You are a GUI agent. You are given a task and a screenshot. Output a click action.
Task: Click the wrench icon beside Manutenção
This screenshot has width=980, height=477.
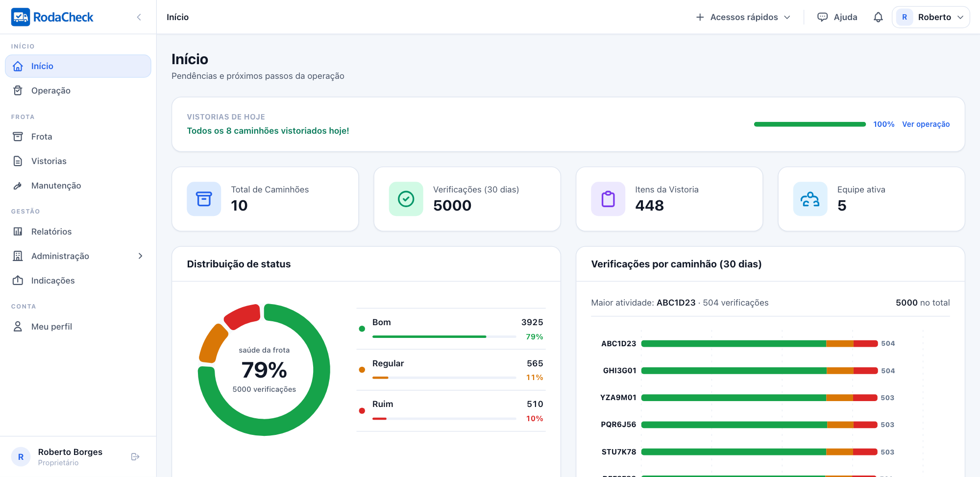(18, 186)
